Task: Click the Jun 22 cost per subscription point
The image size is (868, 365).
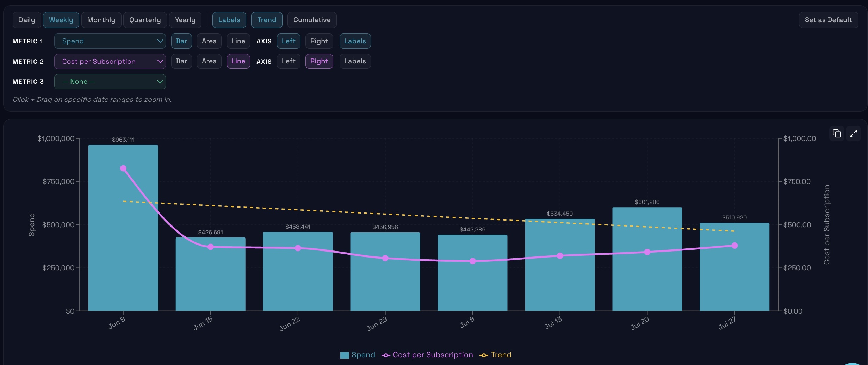Action: (x=298, y=248)
